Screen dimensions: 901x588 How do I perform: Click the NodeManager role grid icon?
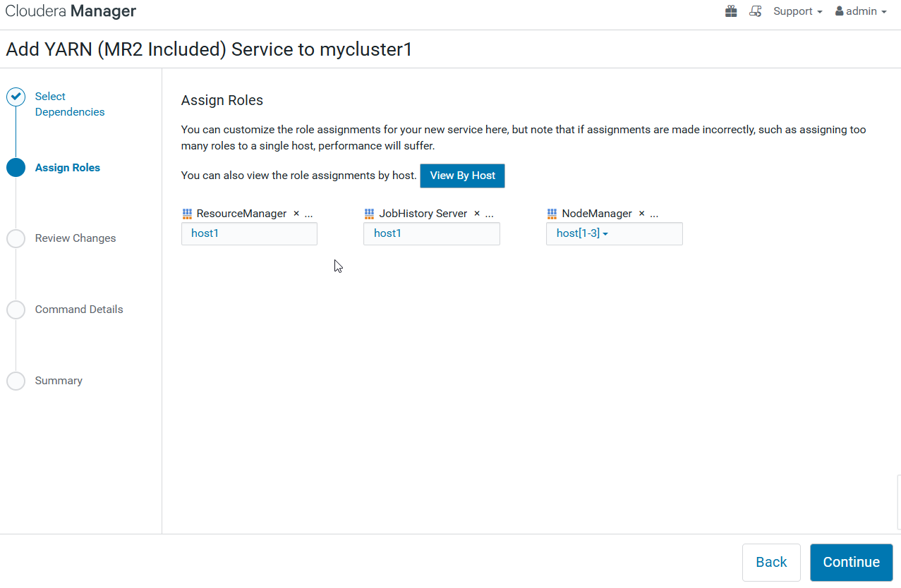pos(552,214)
